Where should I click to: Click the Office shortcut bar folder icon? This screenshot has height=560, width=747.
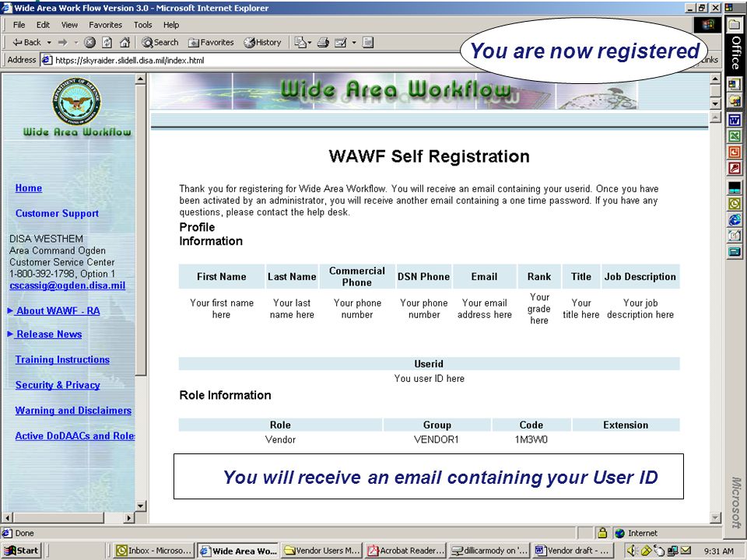pyautogui.click(x=735, y=25)
